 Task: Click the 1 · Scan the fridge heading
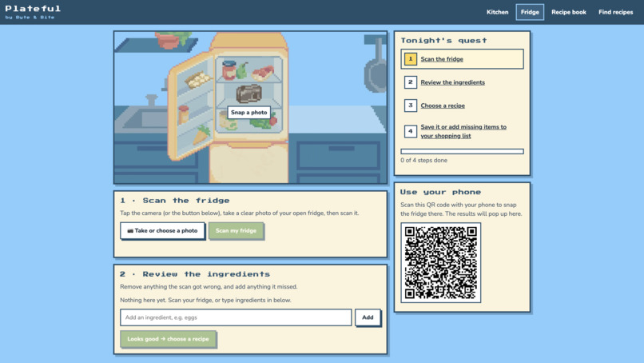pos(175,201)
